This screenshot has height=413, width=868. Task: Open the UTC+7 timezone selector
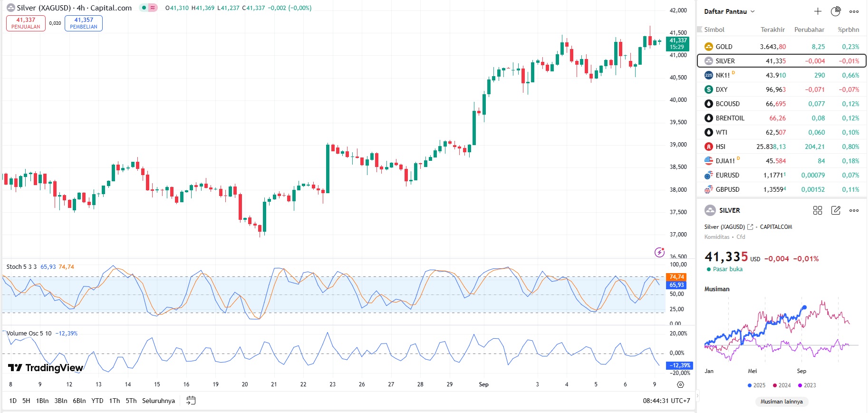[666, 401]
